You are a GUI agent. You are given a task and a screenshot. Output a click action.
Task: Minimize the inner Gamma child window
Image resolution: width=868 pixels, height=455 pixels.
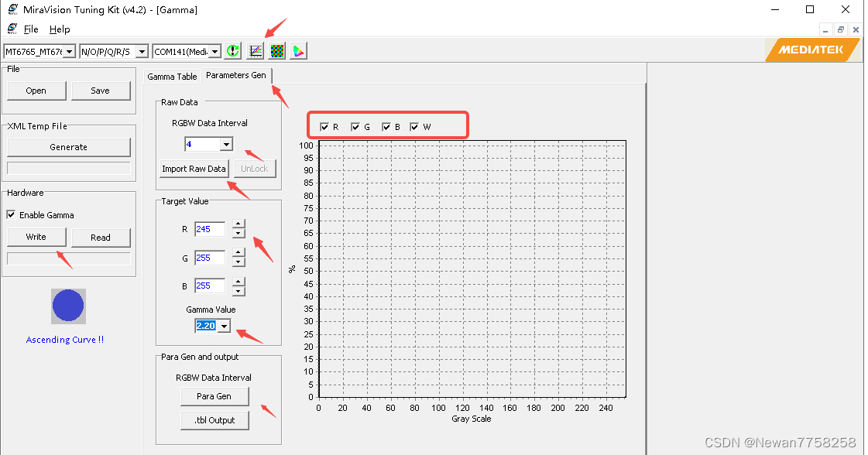[825, 30]
